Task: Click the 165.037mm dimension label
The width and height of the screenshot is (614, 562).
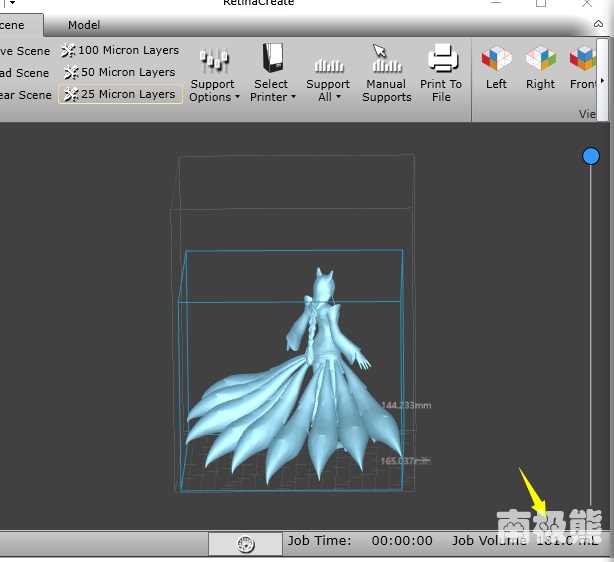Action: coord(405,461)
